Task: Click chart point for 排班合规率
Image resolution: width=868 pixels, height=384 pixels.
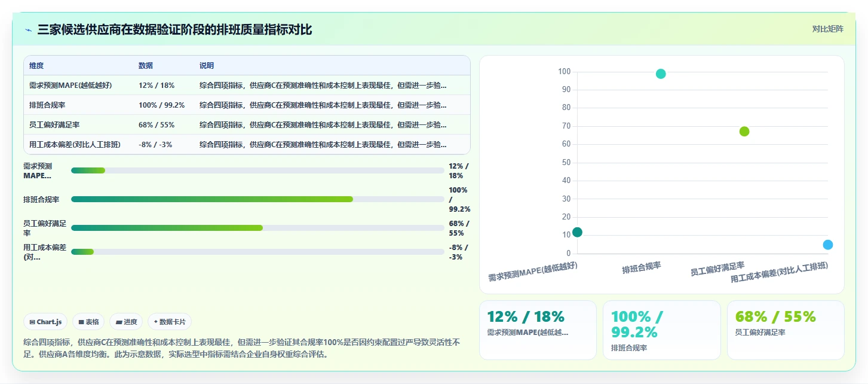Action: [x=661, y=74]
